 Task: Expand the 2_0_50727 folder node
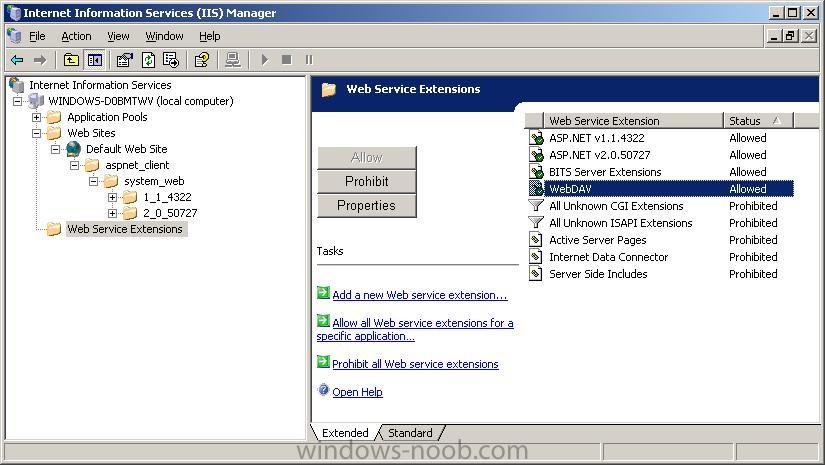(x=113, y=213)
